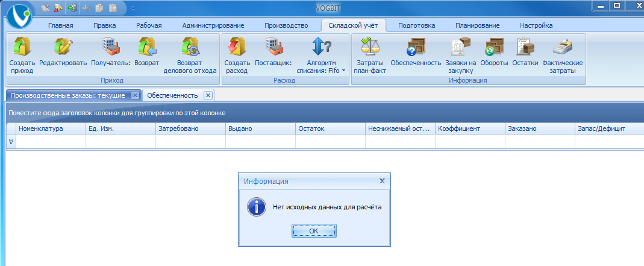Click the copy icon in quick toolbar
Screen dimensions: 644x266
pos(99,7)
